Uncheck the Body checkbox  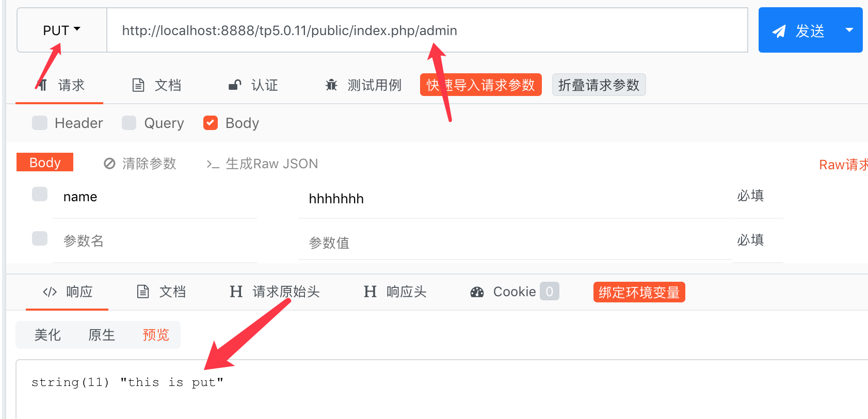[211, 123]
